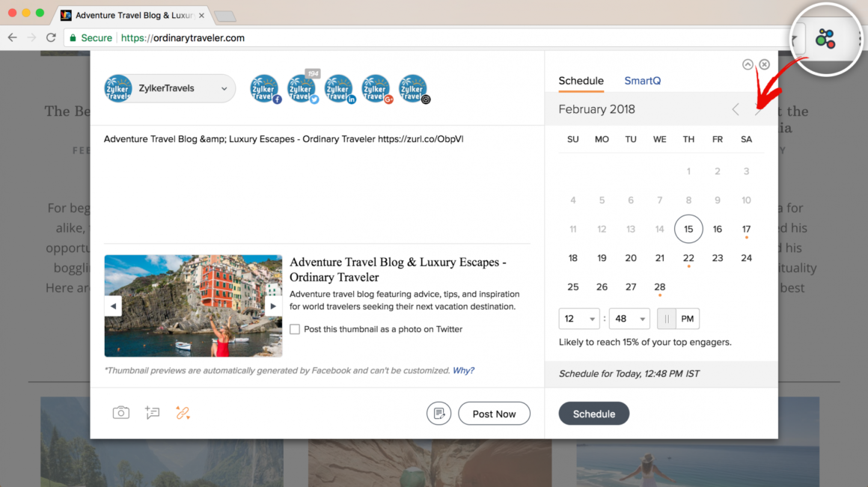Open the ZylkerTravels brand dropdown

(x=170, y=88)
